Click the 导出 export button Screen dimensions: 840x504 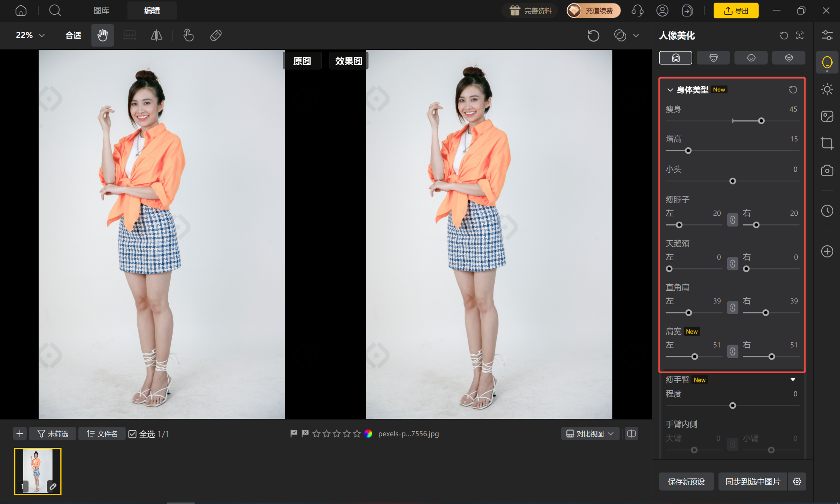[736, 10]
